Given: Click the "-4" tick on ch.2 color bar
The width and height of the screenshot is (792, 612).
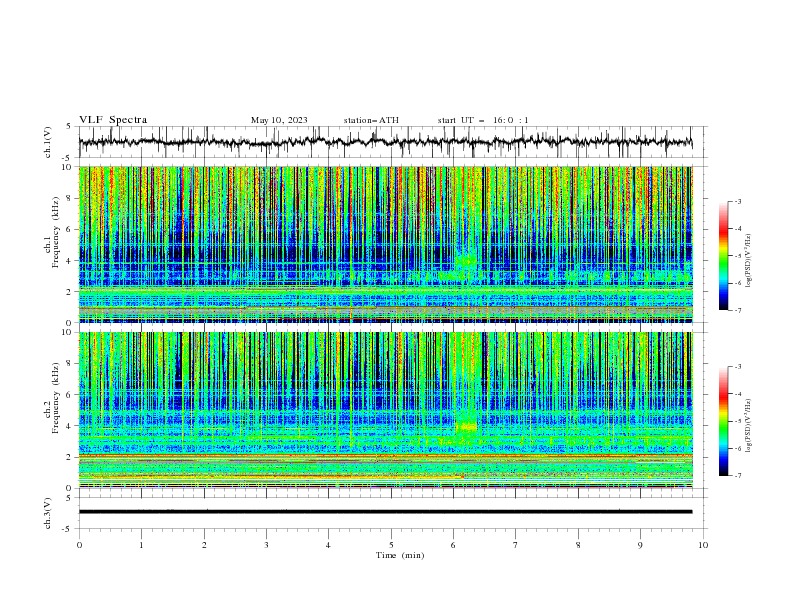Looking at the screenshot, I should [737, 394].
